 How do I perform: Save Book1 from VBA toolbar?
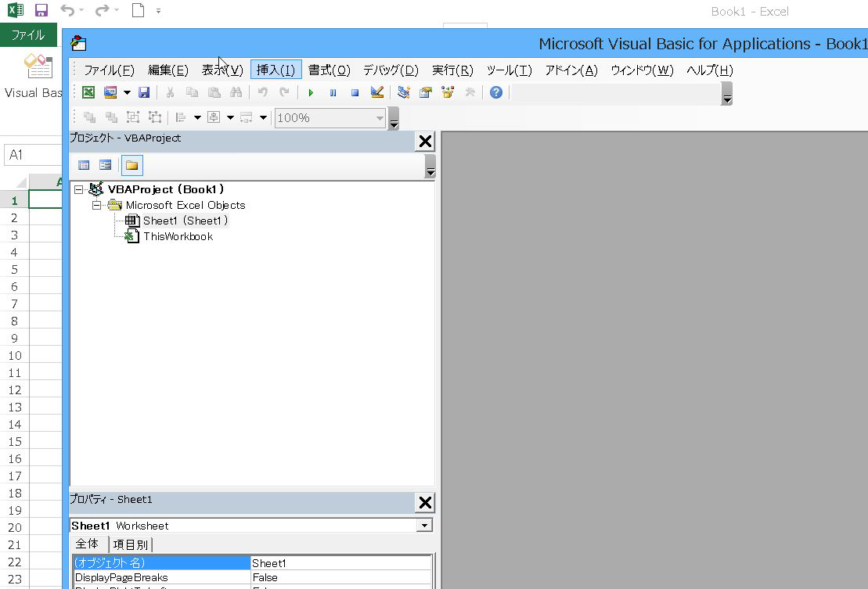coord(144,92)
